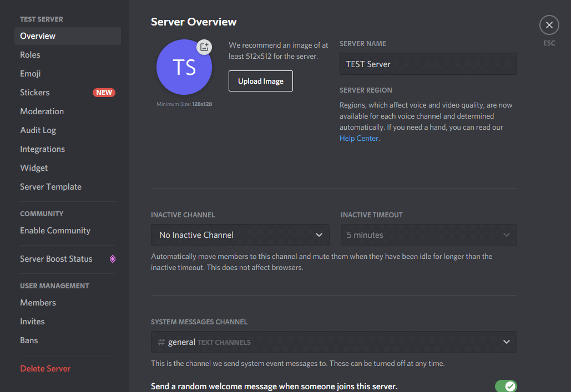This screenshot has height=392, width=571.
Task: Open the System Messages Channel dropdown
Action: (x=333, y=342)
